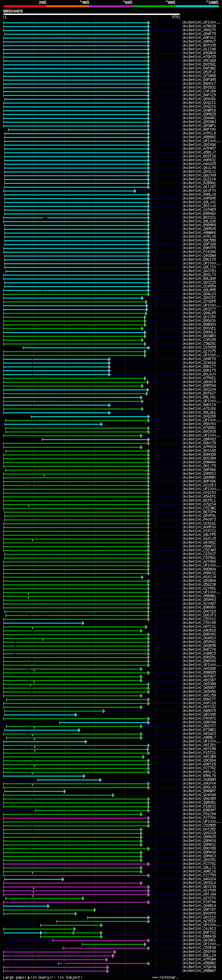This screenshot has width=222, height=980.
Task: Select label UniRef100_Q0WMI8
Action: pos(199,110)
